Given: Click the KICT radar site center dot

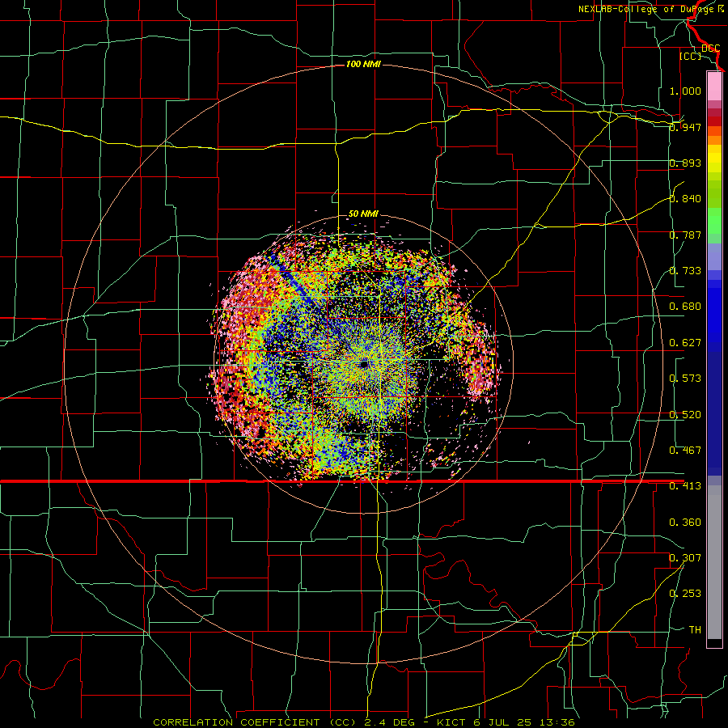Looking at the screenshot, I should click(x=364, y=365).
